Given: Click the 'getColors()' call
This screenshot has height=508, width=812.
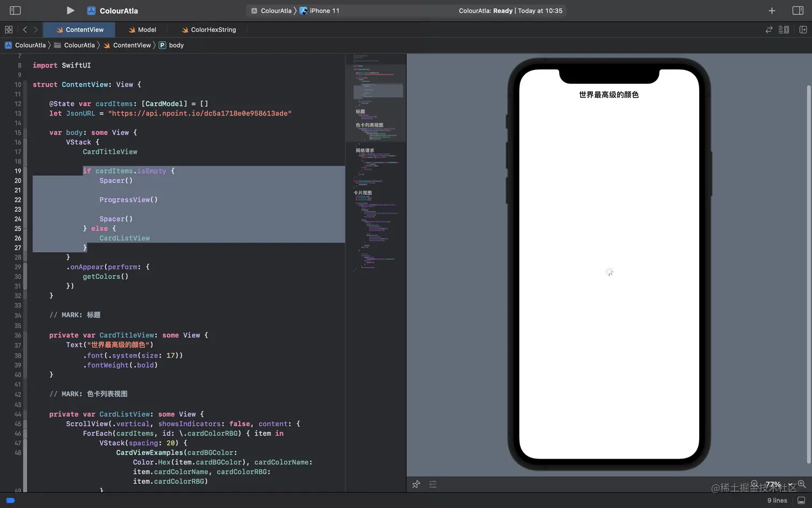Looking at the screenshot, I should point(105,276).
